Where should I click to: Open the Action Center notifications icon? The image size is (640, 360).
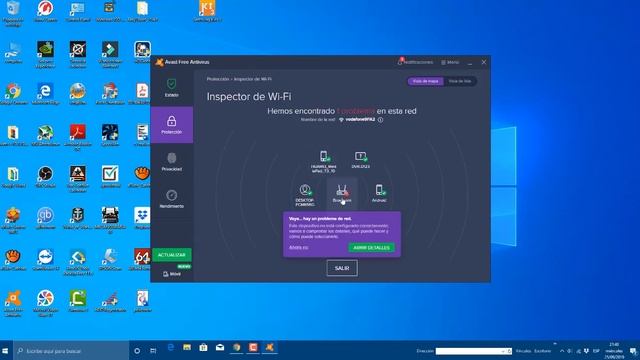(633, 351)
